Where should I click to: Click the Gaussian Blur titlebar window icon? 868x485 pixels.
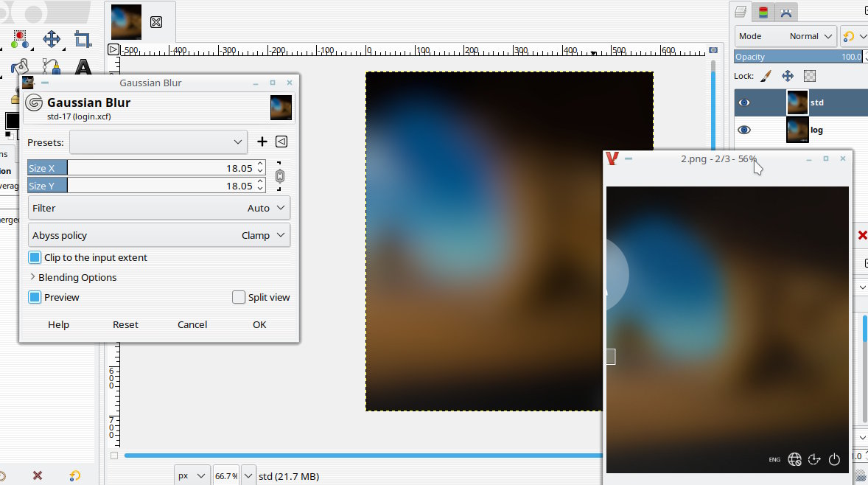[x=28, y=83]
